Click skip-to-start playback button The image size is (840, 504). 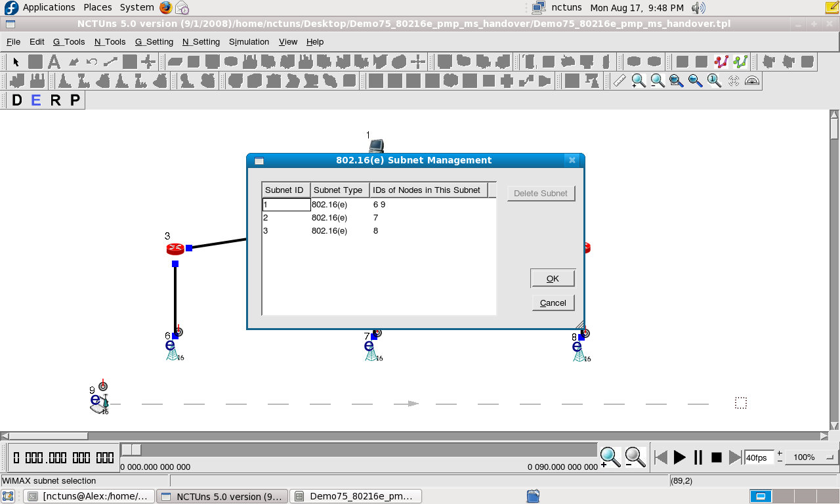[661, 457]
